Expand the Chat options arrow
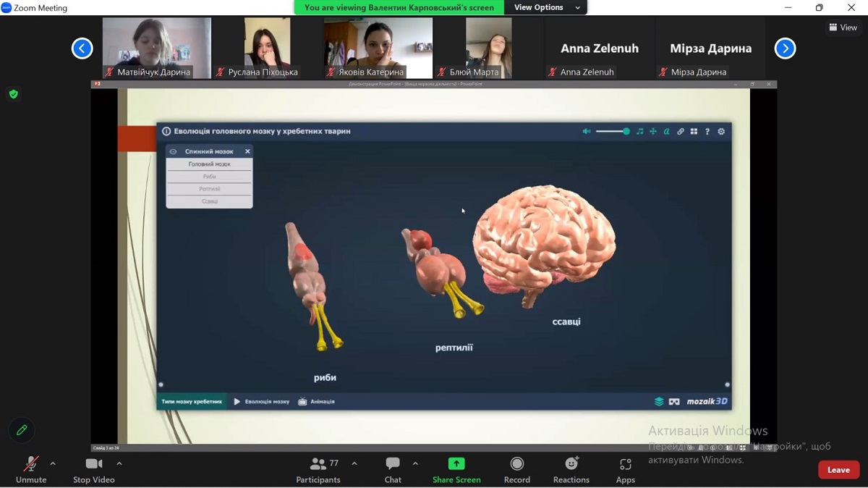 pos(415,463)
